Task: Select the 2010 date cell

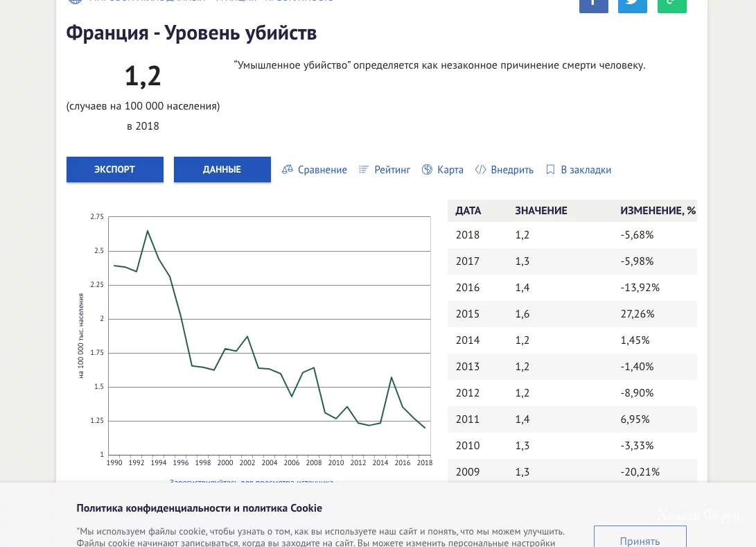Action: [468, 446]
